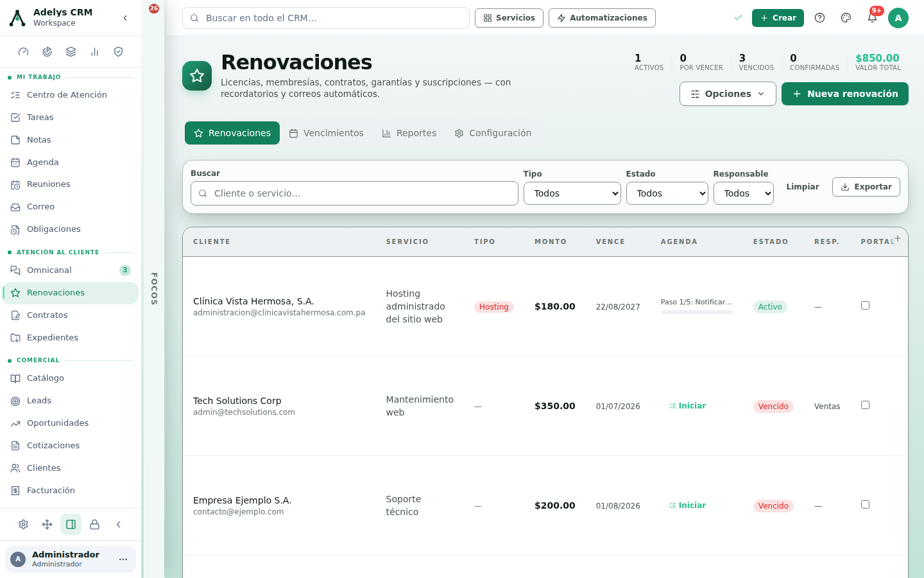Open sidebar settings gear icon at bottom
This screenshot has width=924, height=578.
[24, 525]
